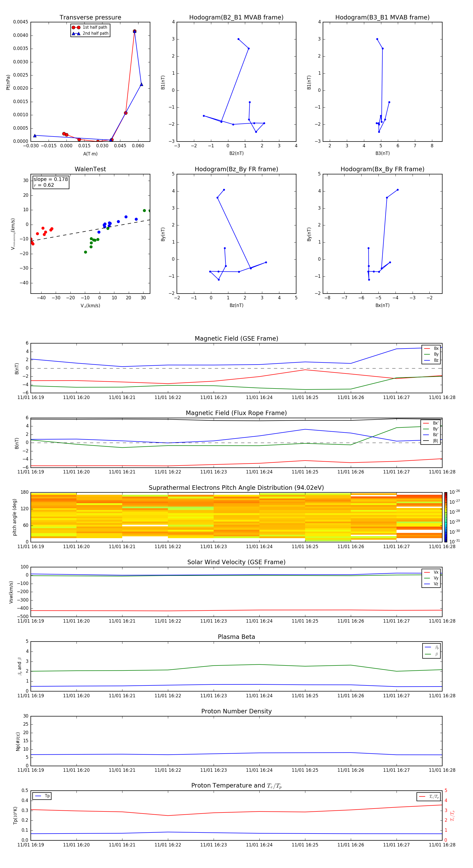Click the pitch angle distribution color bar
Viewport: 473px width, 868px height.
(445, 517)
